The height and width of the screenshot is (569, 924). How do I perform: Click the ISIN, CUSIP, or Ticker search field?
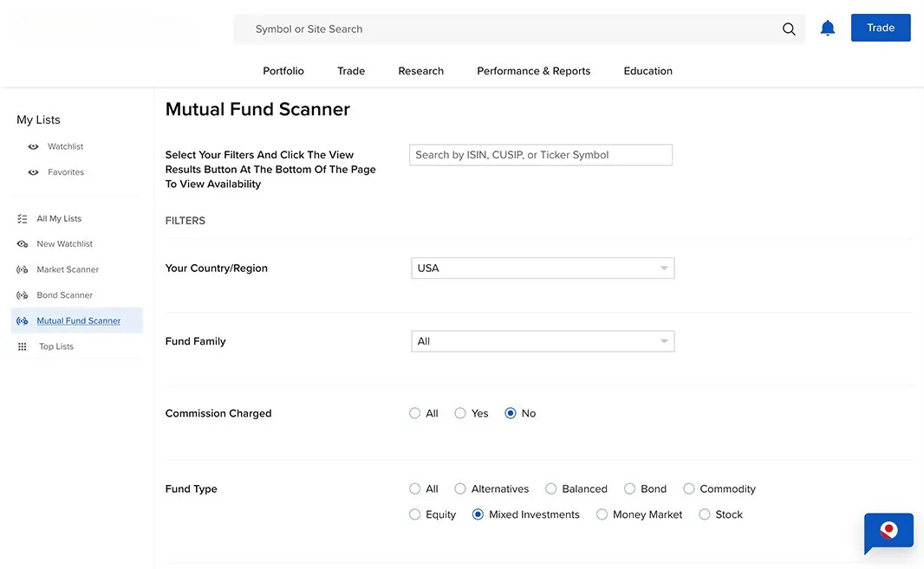tap(541, 154)
